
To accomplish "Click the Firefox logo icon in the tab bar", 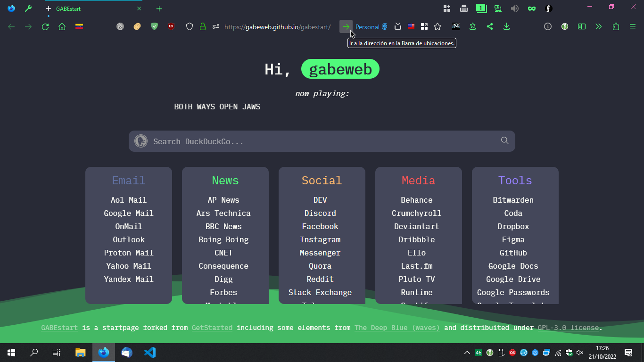I will coord(11,8).
